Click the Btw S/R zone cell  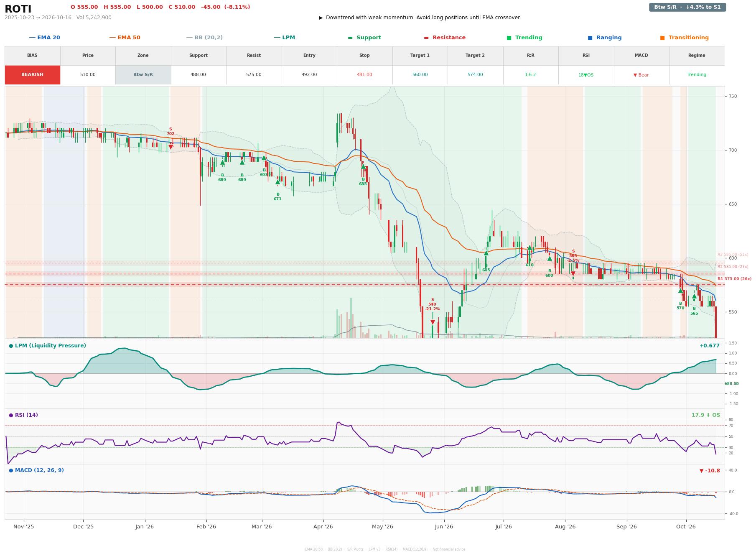143,75
